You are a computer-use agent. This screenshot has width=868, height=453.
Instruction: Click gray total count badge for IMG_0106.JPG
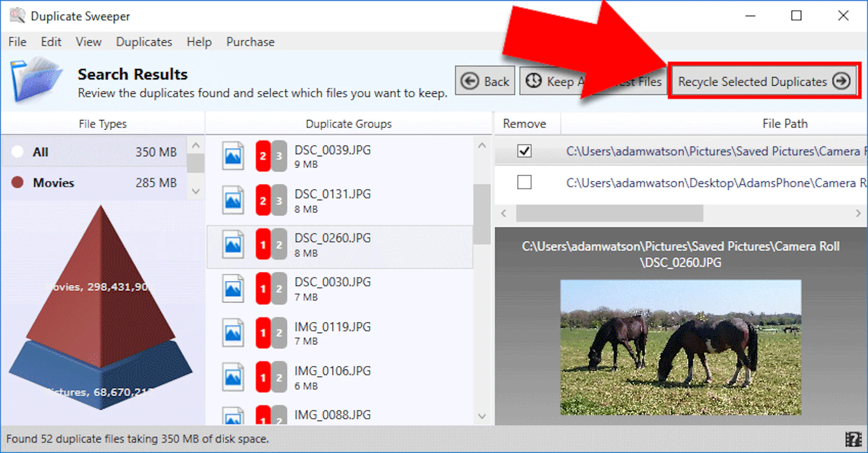click(x=279, y=377)
